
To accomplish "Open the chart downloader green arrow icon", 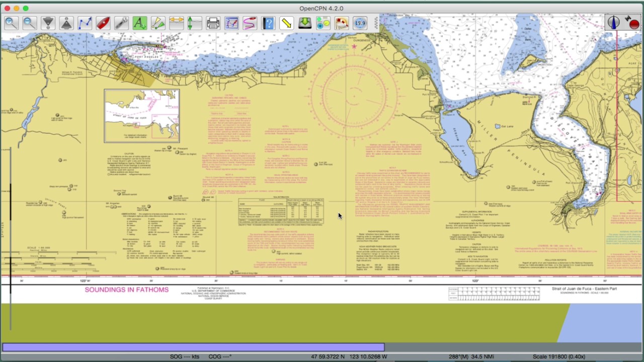I will pyautogui.click(x=305, y=23).
